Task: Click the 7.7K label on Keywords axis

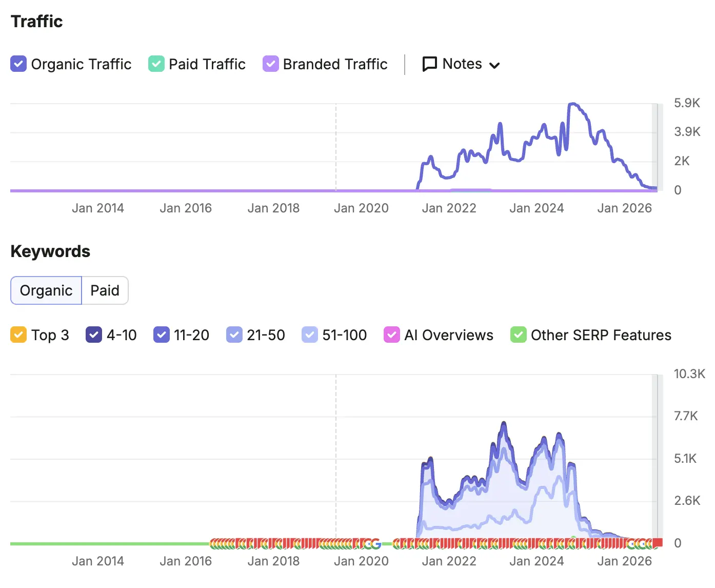Action: point(686,416)
